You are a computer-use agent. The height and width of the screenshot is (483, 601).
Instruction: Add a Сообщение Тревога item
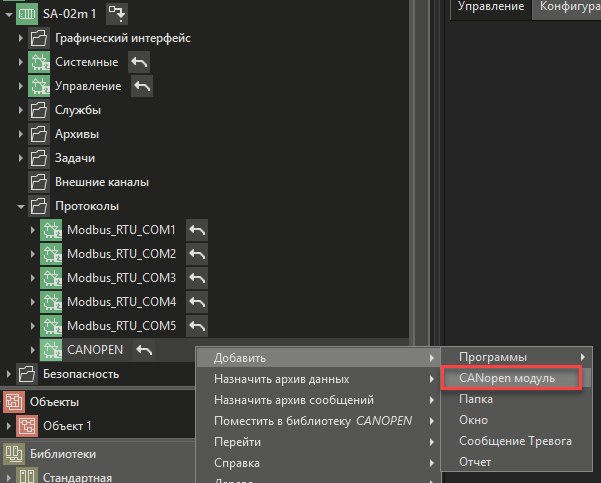(x=516, y=441)
